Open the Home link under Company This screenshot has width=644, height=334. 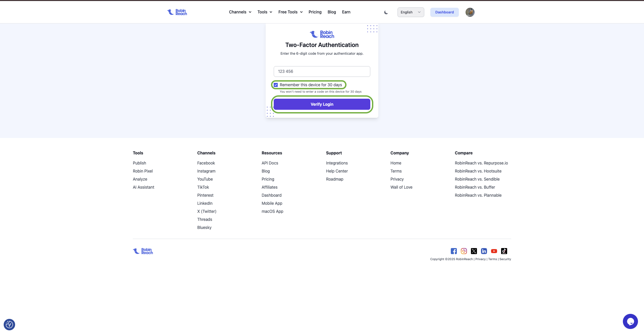[x=396, y=163]
